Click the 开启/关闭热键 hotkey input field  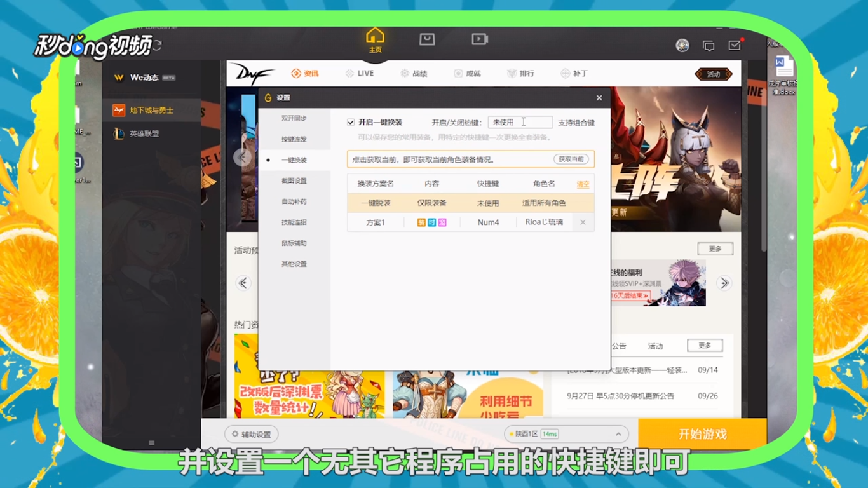pyautogui.click(x=520, y=123)
